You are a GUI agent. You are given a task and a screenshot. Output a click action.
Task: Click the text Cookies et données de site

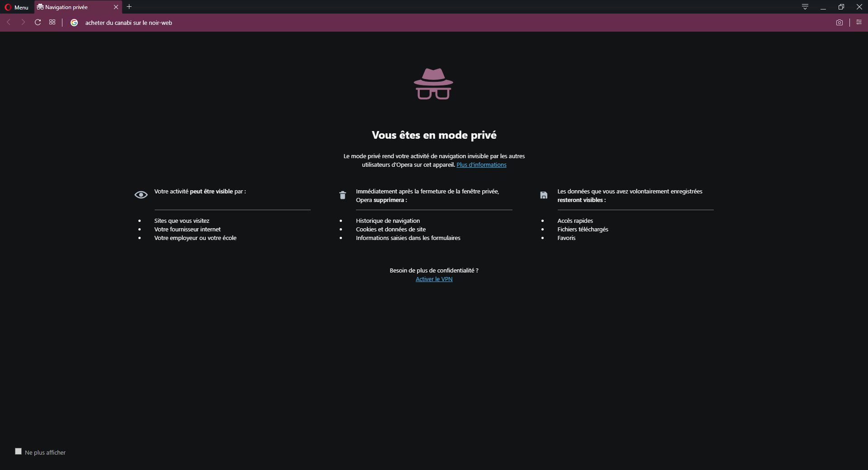[x=391, y=230]
